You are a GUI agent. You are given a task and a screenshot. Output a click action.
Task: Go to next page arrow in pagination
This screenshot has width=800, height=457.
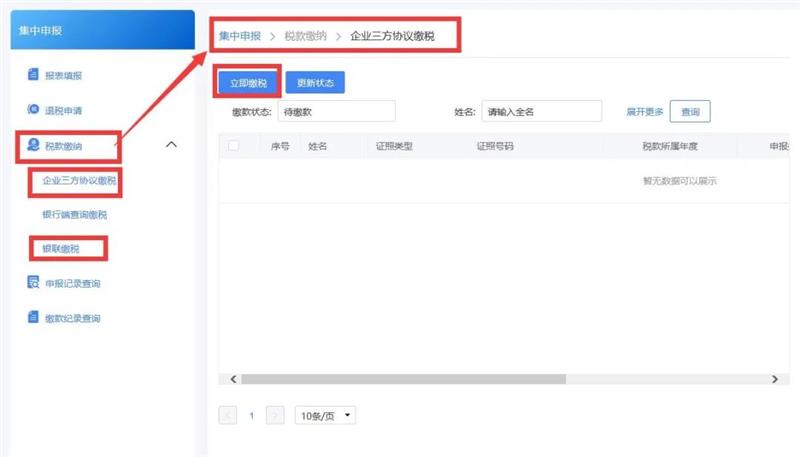pyautogui.click(x=276, y=414)
